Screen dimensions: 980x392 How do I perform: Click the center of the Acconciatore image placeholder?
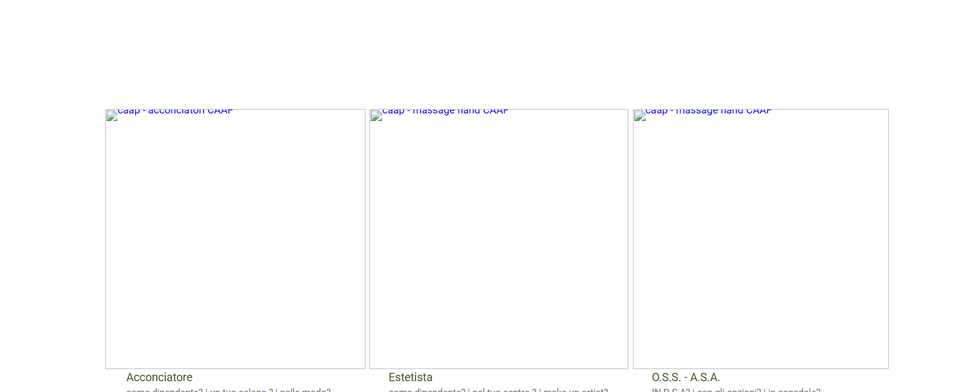pos(235,239)
